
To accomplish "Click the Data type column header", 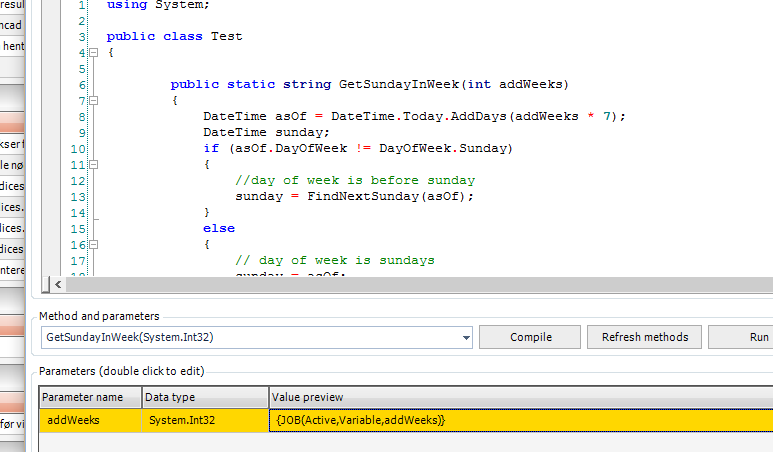I will (x=205, y=397).
